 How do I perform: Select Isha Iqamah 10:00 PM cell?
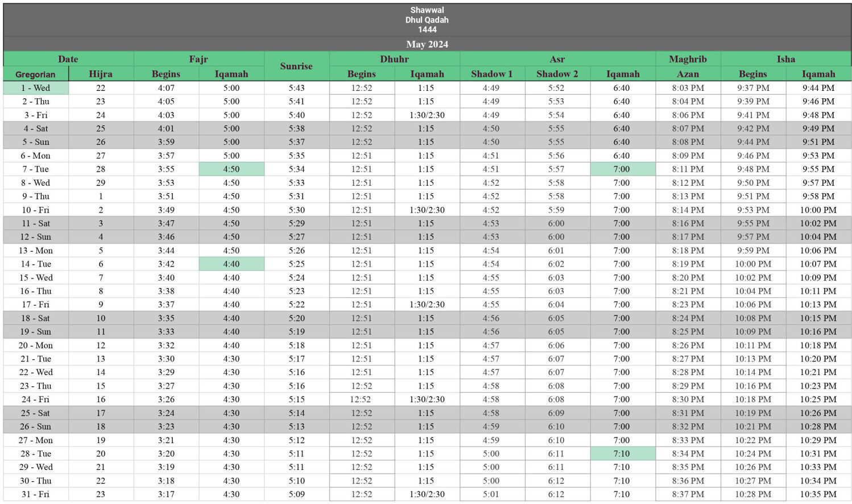(x=818, y=210)
